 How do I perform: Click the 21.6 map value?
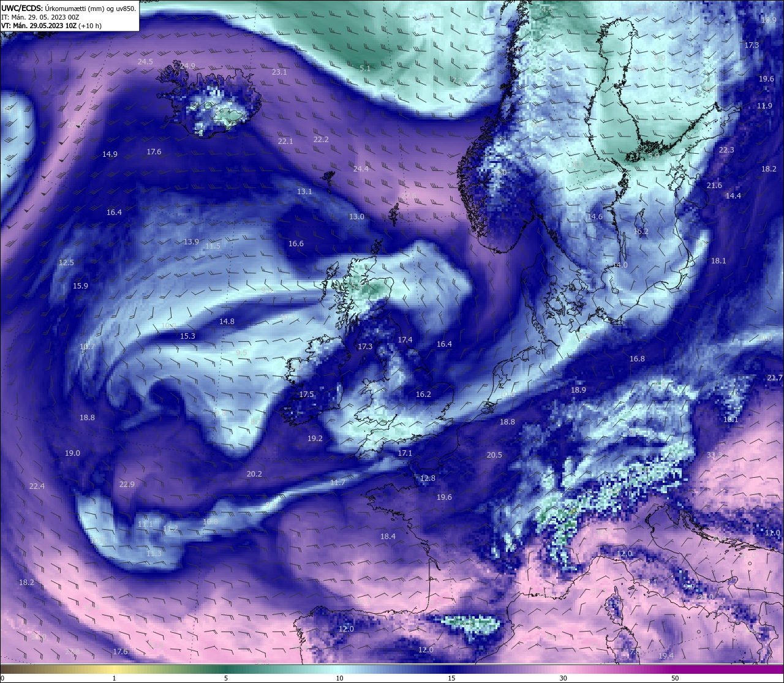[714, 185]
